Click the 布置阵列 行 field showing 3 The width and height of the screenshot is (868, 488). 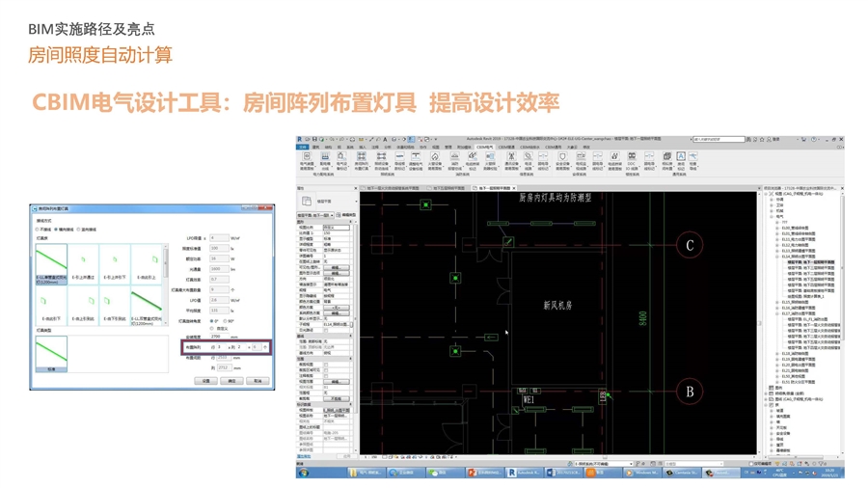tap(222, 347)
